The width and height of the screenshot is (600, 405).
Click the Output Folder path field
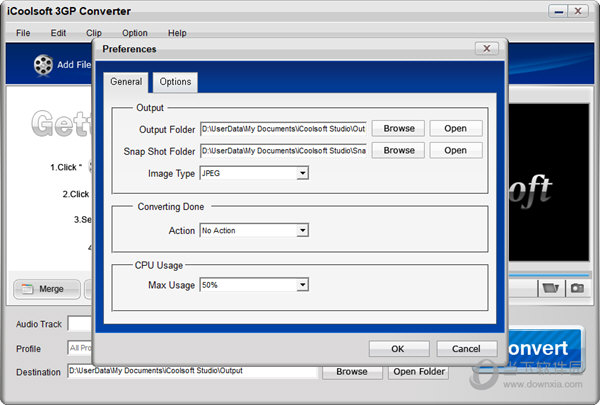[283, 129]
